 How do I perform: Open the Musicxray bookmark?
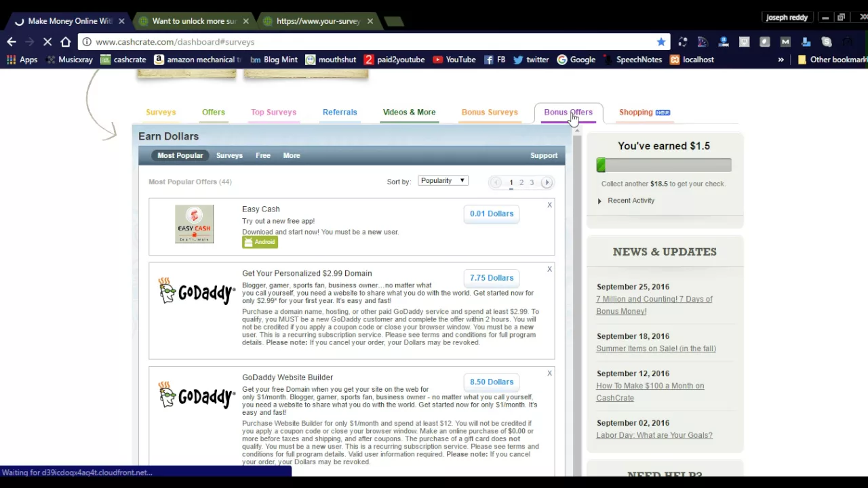point(69,60)
